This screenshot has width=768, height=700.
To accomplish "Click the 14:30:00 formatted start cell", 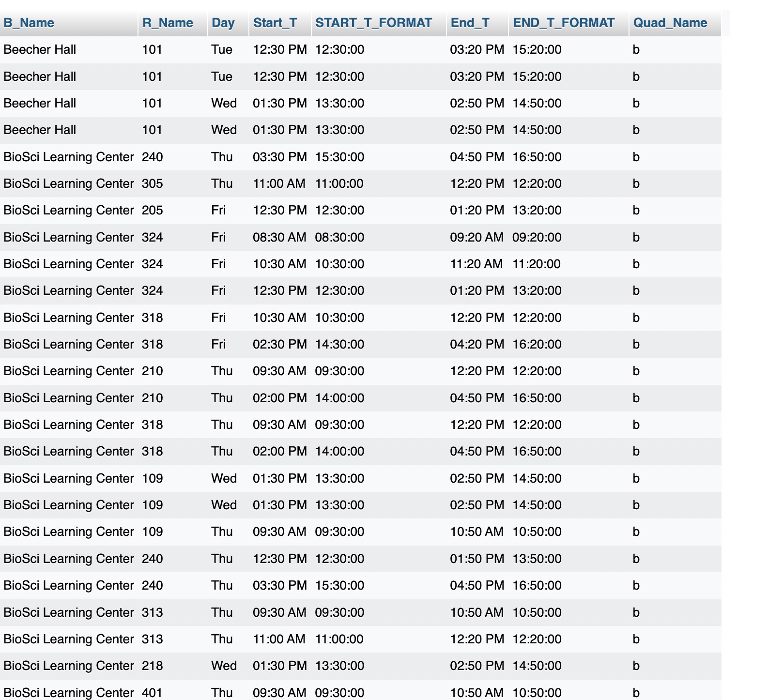I will (339, 344).
